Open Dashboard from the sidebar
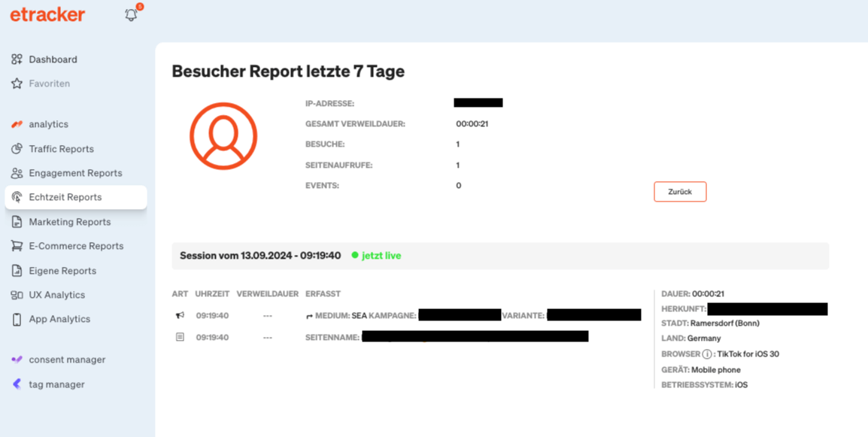Screen dimensions: 868x437 (53, 59)
